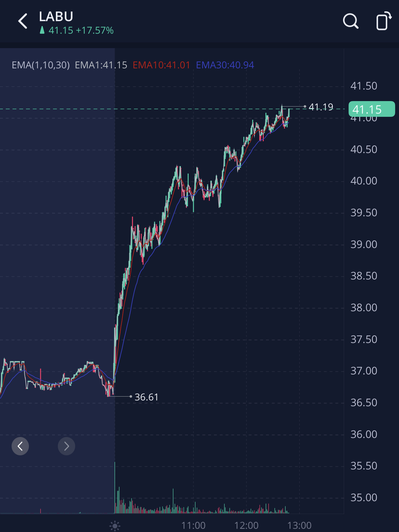Tap the 35.50 price axis label
399x532 pixels.
point(364,466)
